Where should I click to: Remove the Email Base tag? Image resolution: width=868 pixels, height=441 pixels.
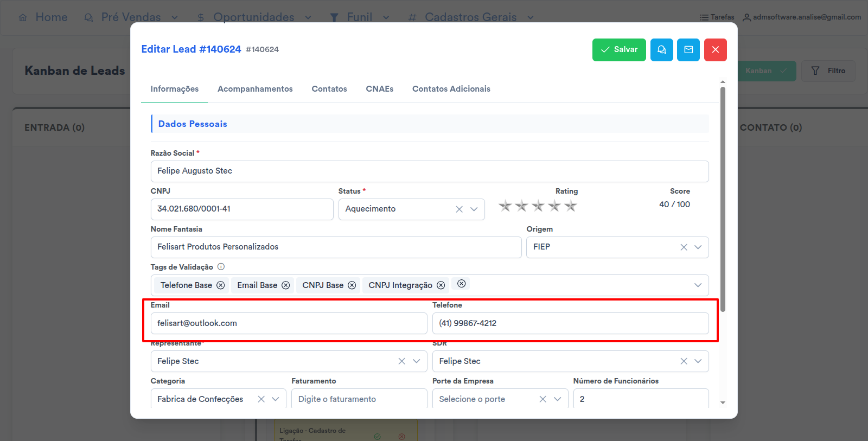click(285, 285)
